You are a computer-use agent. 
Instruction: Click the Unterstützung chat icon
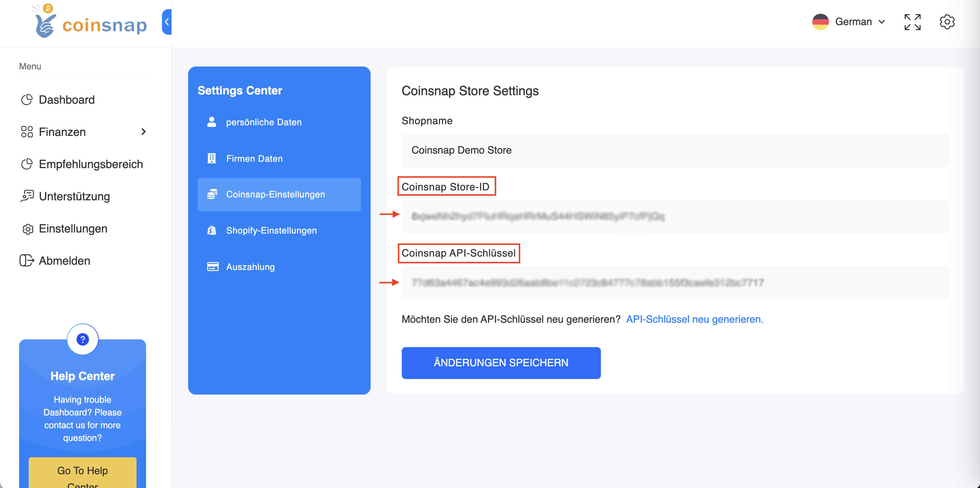pyautogui.click(x=27, y=196)
